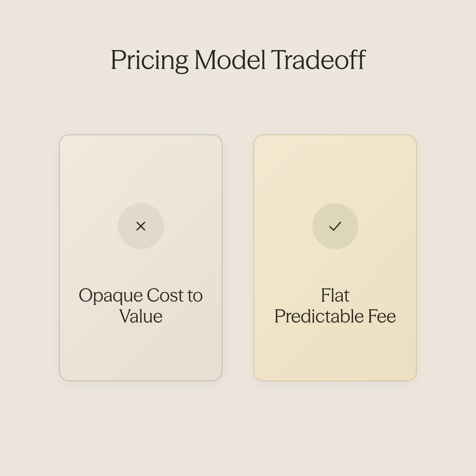Click the empty bottom area of the yellow card
476x476 pixels.
tap(335, 353)
